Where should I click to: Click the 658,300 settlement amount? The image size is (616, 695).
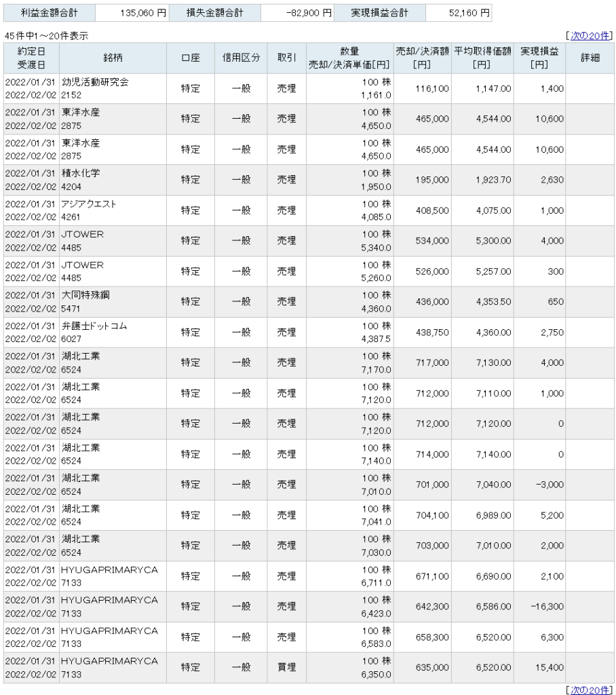[432, 637]
